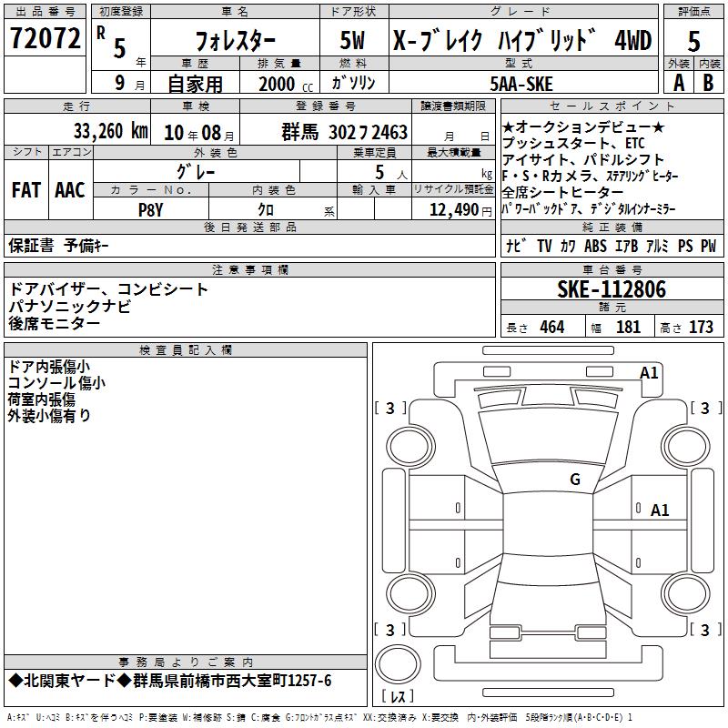The image size is (728, 728).
Task: Click the セールスポイント section header
Action: [612, 106]
